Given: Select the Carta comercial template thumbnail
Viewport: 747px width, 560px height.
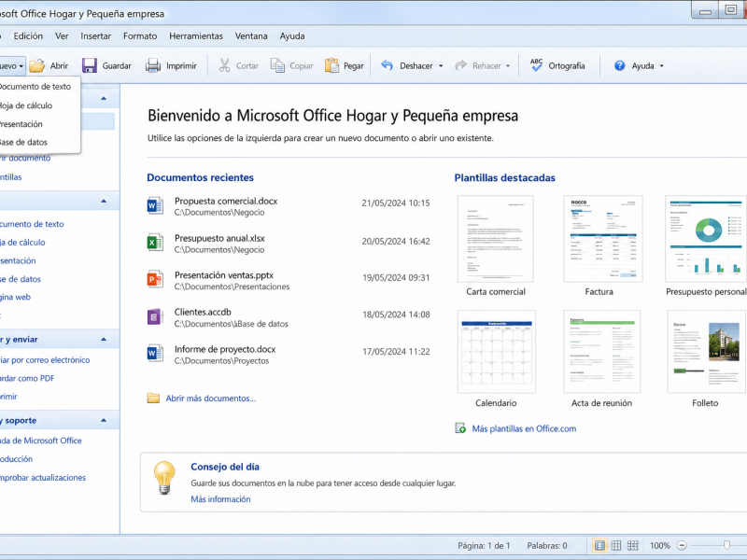Looking at the screenshot, I should 496,239.
